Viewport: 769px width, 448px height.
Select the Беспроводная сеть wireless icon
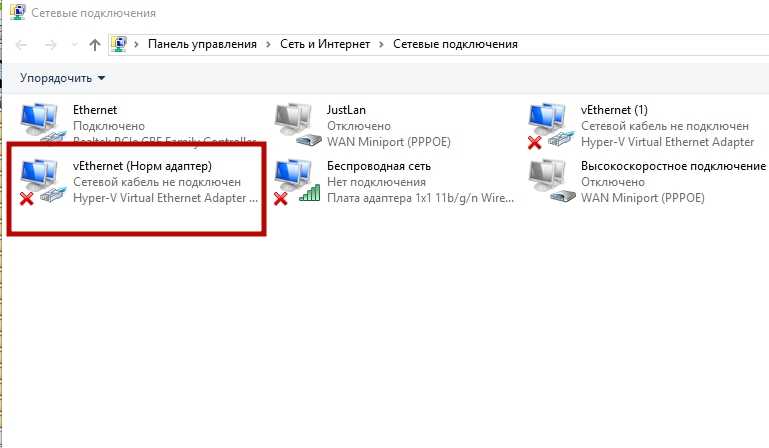click(297, 181)
